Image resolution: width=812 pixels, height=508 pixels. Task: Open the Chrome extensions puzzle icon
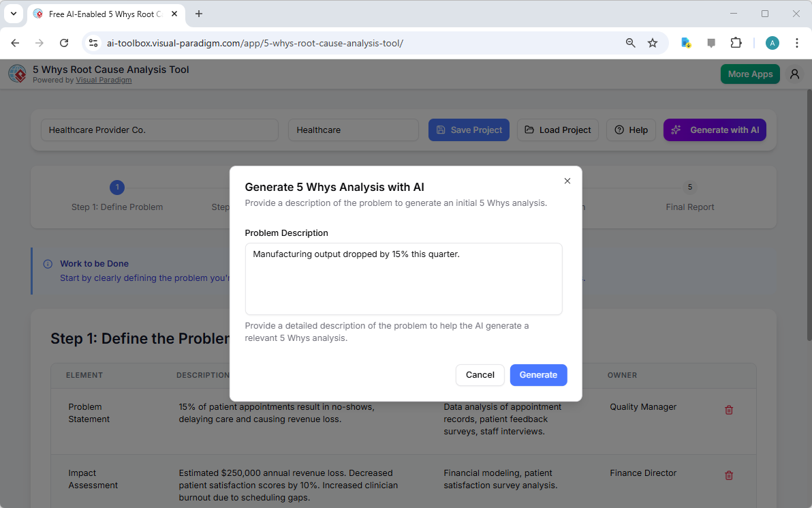736,42
